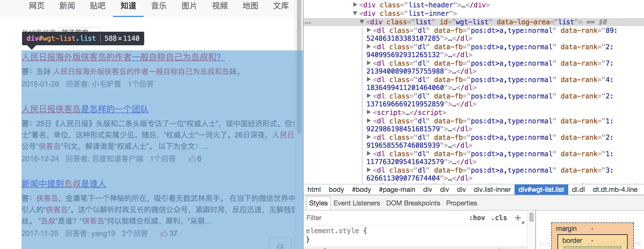644x249 pixels.
Task: Select div#wgt-list.list in the breadcrumb
Action: [541, 190]
